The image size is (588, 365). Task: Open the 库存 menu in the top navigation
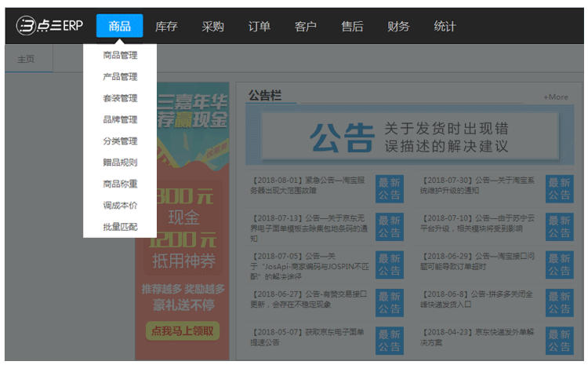point(166,26)
